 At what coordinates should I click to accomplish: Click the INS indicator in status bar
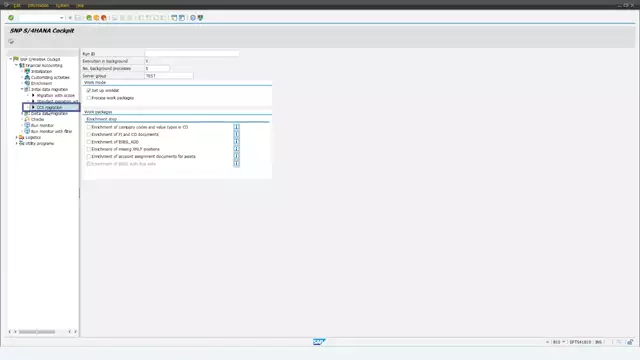tap(598, 342)
